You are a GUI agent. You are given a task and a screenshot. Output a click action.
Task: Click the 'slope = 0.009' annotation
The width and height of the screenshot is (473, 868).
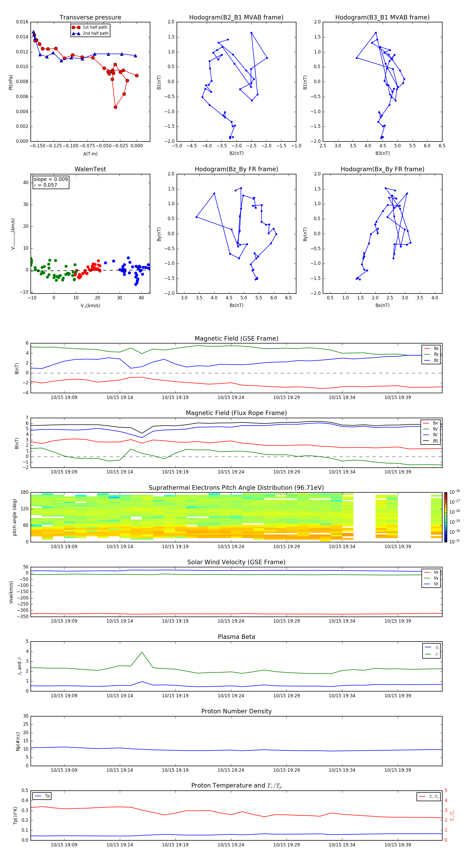51,179
